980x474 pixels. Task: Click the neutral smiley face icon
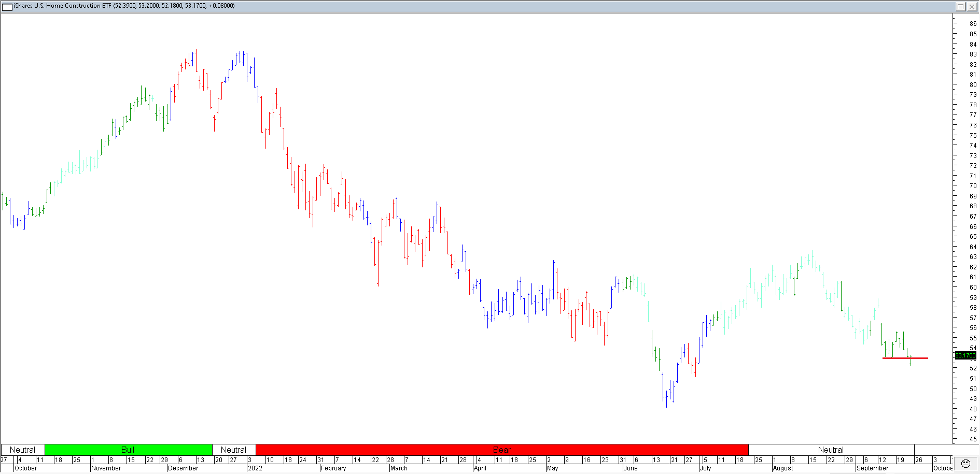tap(965, 463)
